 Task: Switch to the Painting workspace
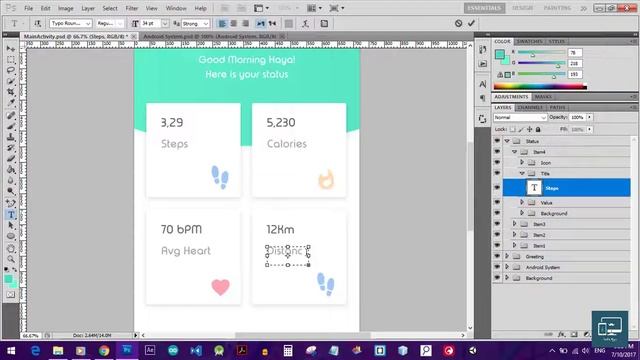(557, 8)
